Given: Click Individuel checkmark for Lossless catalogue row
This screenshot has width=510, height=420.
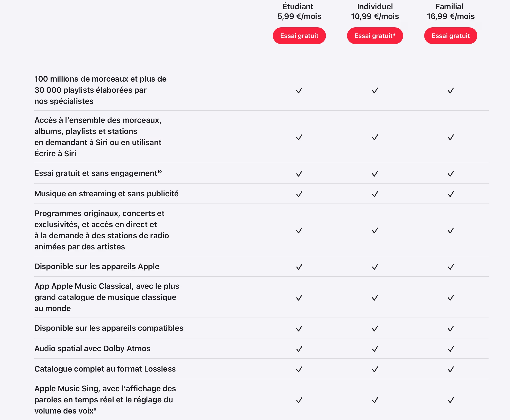Looking at the screenshot, I should (375, 369).
